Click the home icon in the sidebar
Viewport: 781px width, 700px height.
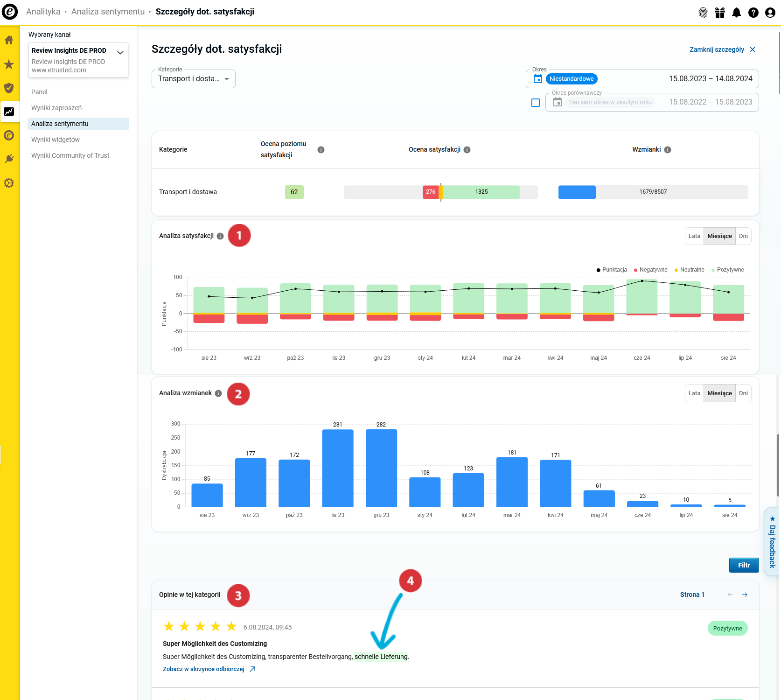(9, 41)
